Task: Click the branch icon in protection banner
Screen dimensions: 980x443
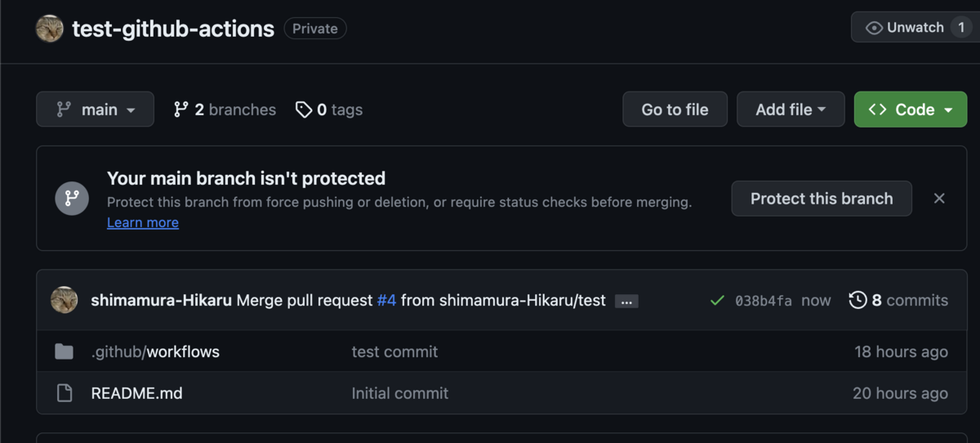Action: [72, 198]
